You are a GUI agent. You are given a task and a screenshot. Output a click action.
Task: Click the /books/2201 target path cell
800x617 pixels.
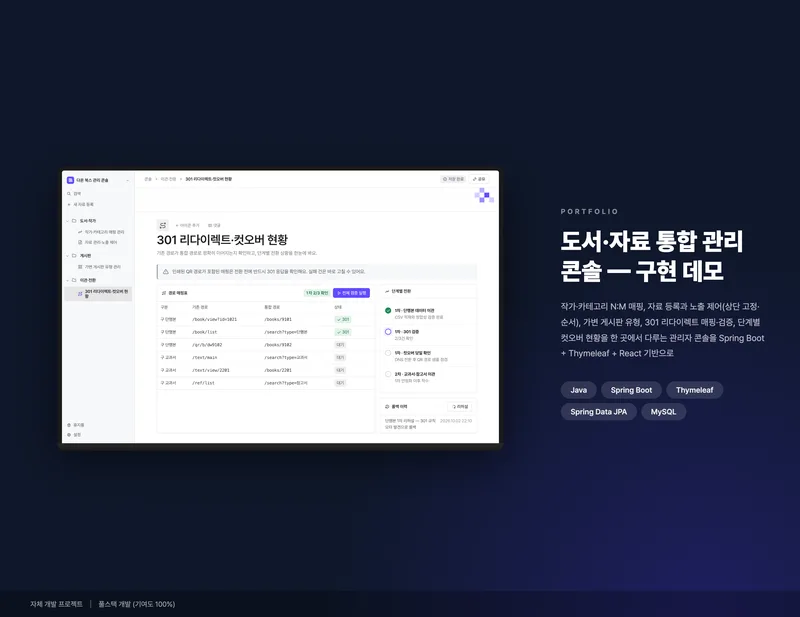coord(278,371)
